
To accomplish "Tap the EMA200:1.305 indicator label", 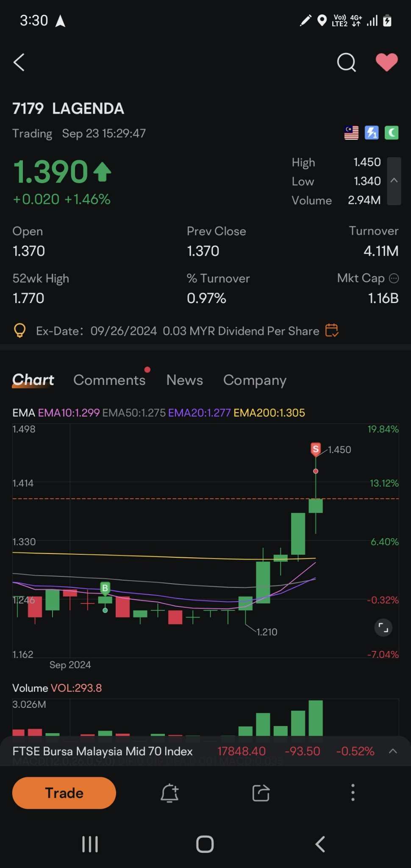I will 269,413.
